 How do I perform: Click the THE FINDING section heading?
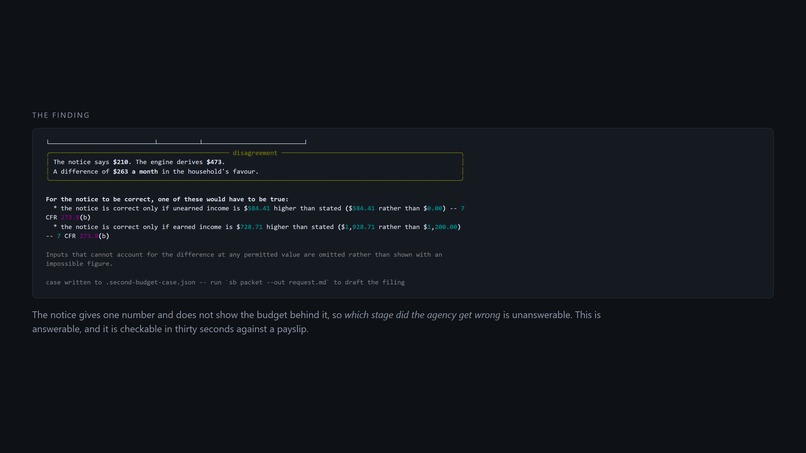tap(61, 115)
